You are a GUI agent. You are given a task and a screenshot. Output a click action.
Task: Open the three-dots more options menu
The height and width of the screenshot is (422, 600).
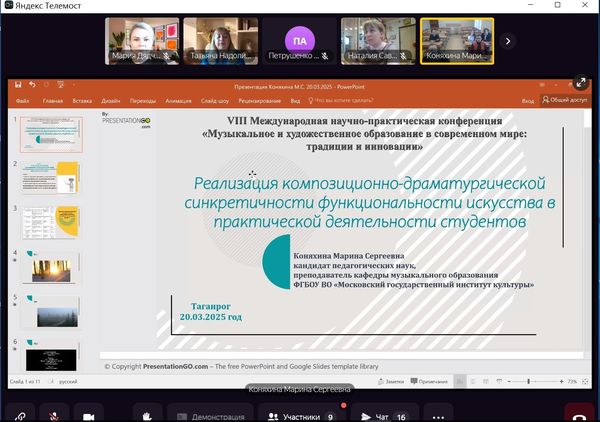(x=437, y=414)
